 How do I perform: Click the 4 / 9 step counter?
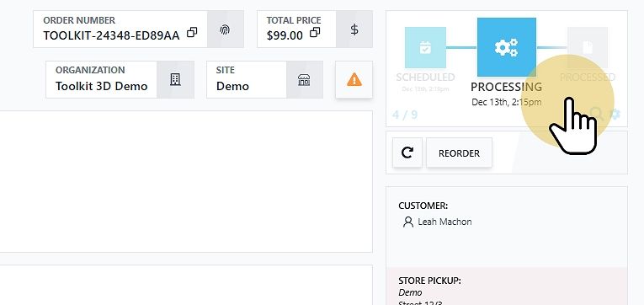[x=405, y=115]
